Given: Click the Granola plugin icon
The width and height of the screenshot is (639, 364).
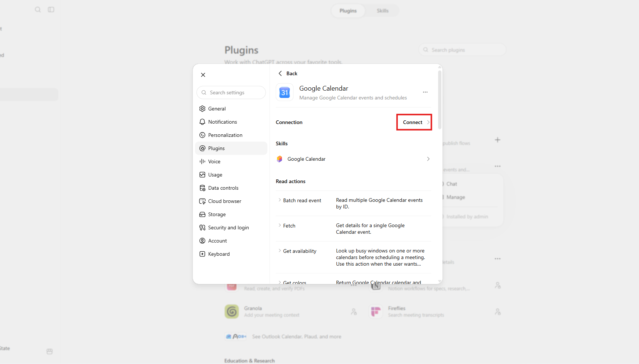Looking at the screenshot, I should click(x=232, y=312).
